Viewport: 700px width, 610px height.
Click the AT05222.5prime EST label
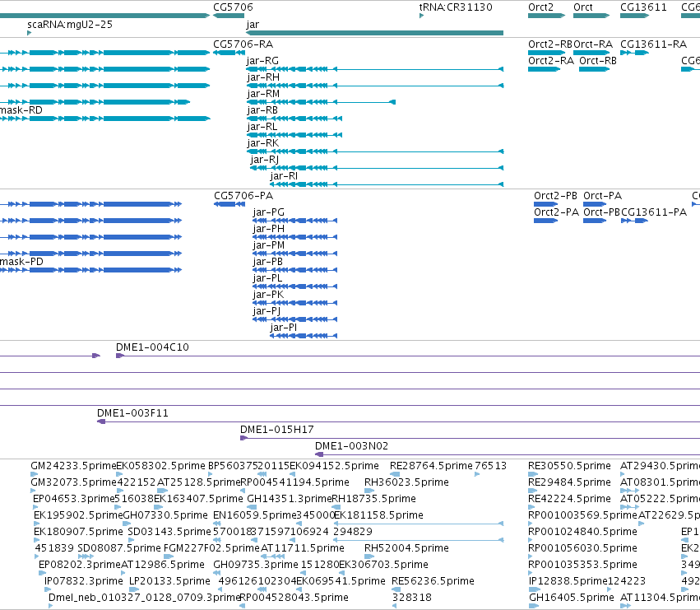660,499
